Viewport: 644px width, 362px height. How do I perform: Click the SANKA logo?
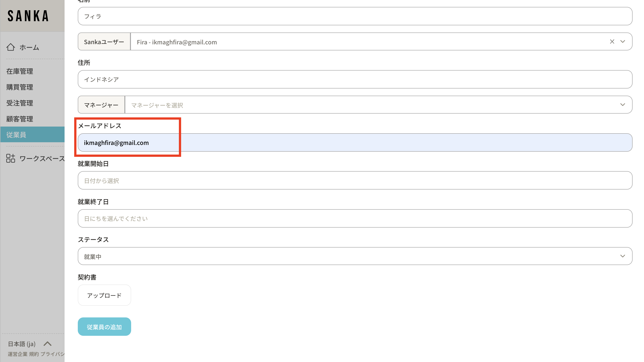tap(28, 16)
